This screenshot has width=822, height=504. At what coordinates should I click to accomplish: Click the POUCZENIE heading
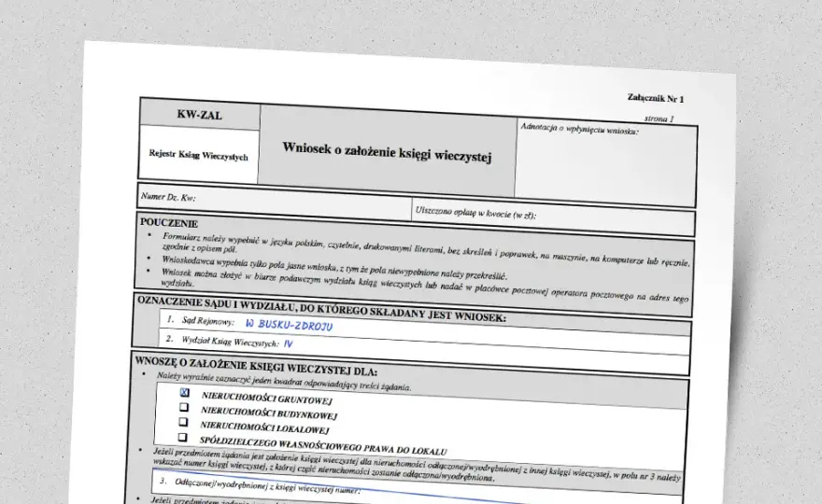tap(169, 223)
